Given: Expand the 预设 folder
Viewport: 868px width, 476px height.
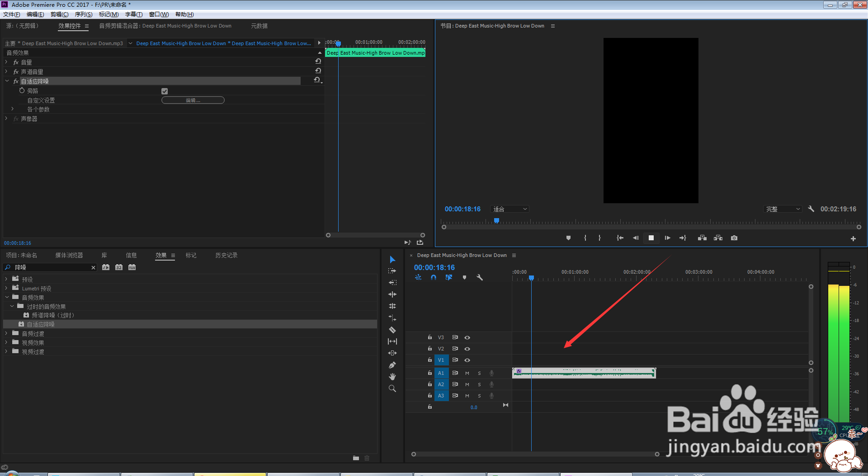Looking at the screenshot, I should click(6, 279).
